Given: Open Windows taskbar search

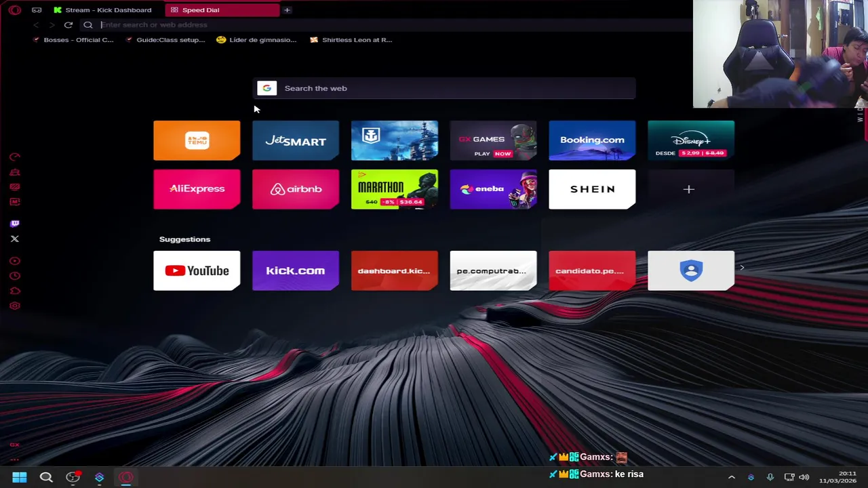Looking at the screenshot, I should click(x=46, y=477).
